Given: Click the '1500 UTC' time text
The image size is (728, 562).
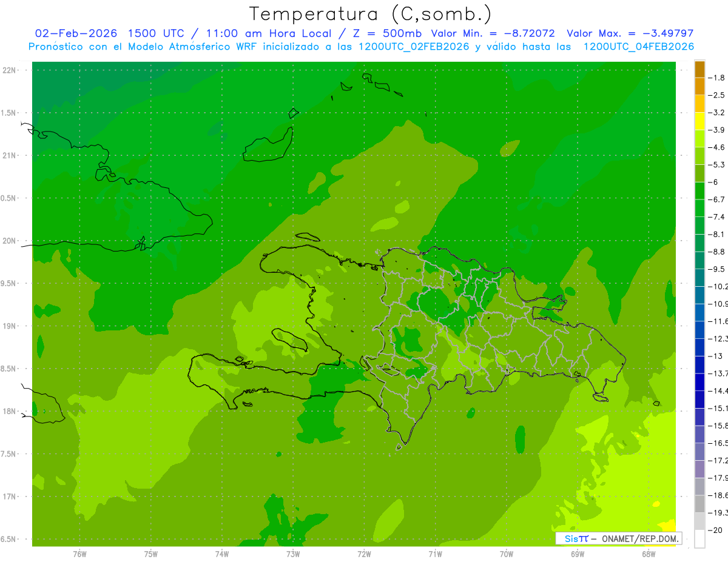Looking at the screenshot, I should coord(156,33).
